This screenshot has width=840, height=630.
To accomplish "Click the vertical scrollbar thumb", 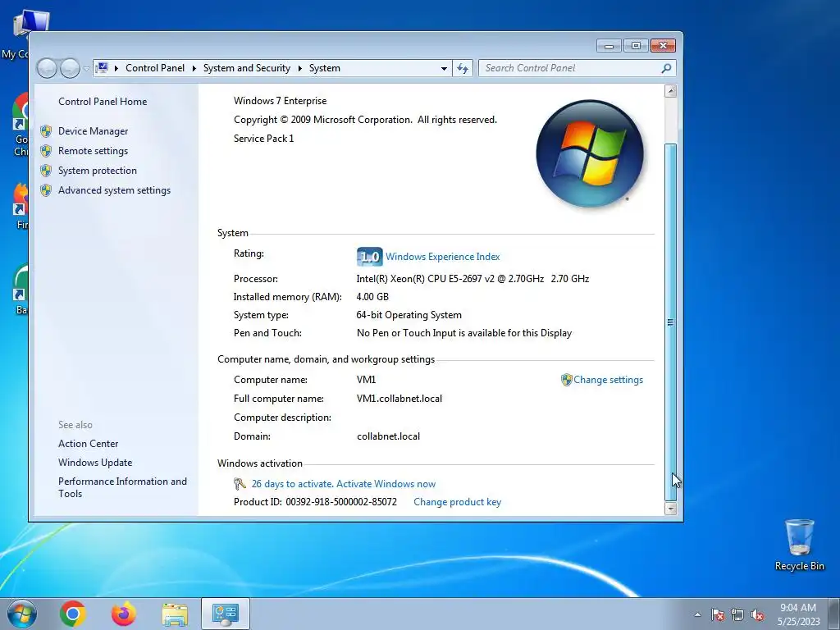I will [x=670, y=322].
